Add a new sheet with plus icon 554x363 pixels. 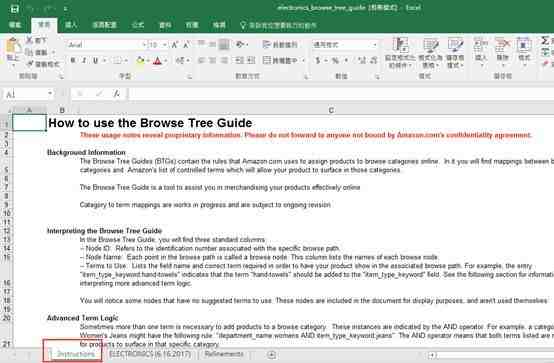point(271,355)
